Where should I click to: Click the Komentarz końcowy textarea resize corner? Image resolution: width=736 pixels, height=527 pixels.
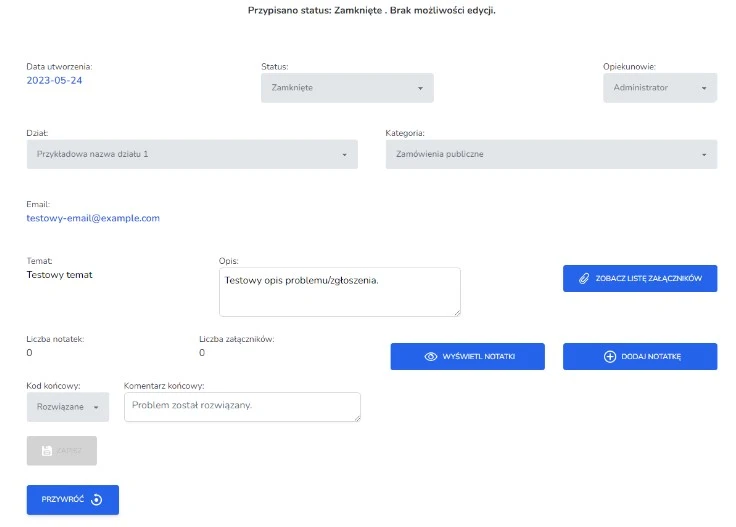pyautogui.click(x=356, y=417)
